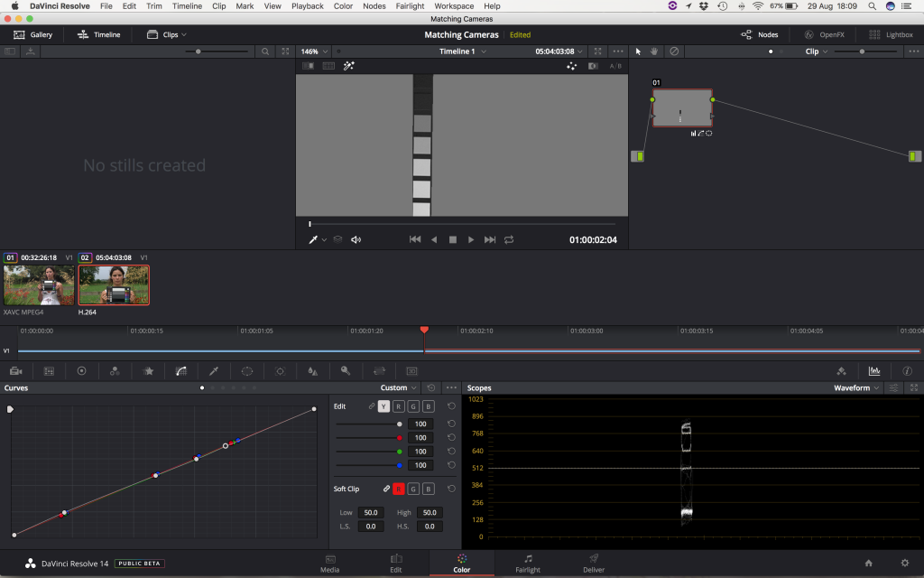Switch to the Deliver page tab
The width and height of the screenshot is (924, 578).
[x=594, y=564]
